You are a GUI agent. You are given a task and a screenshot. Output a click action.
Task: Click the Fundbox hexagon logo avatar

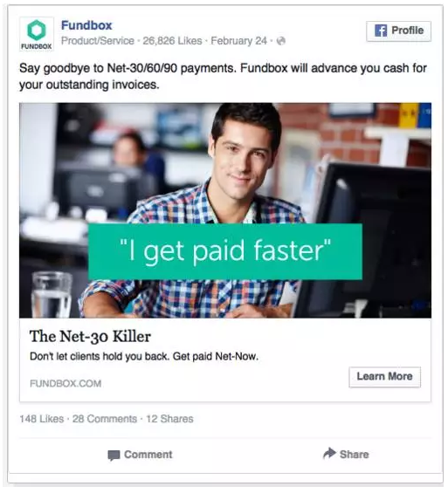37,34
